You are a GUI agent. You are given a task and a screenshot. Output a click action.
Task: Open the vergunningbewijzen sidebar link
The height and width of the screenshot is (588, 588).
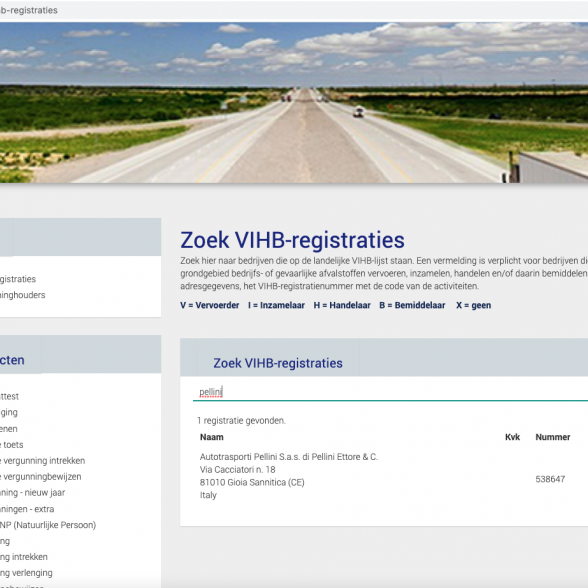pos(40,477)
